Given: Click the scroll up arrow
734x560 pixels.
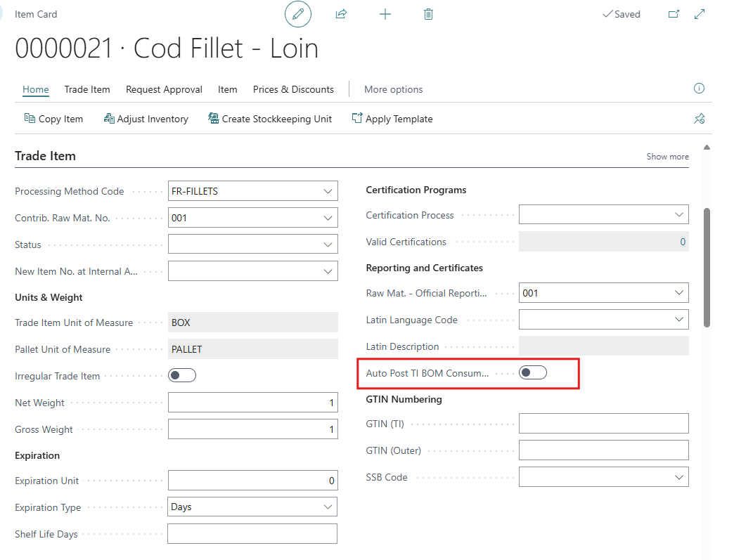Looking at the screenshot, I should (x=707, y=148).
